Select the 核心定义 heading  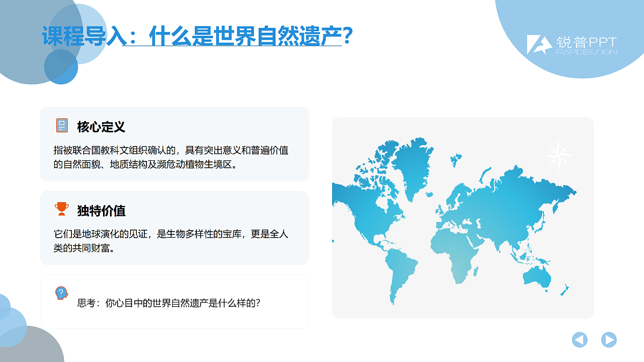click(x=101, y=127)
